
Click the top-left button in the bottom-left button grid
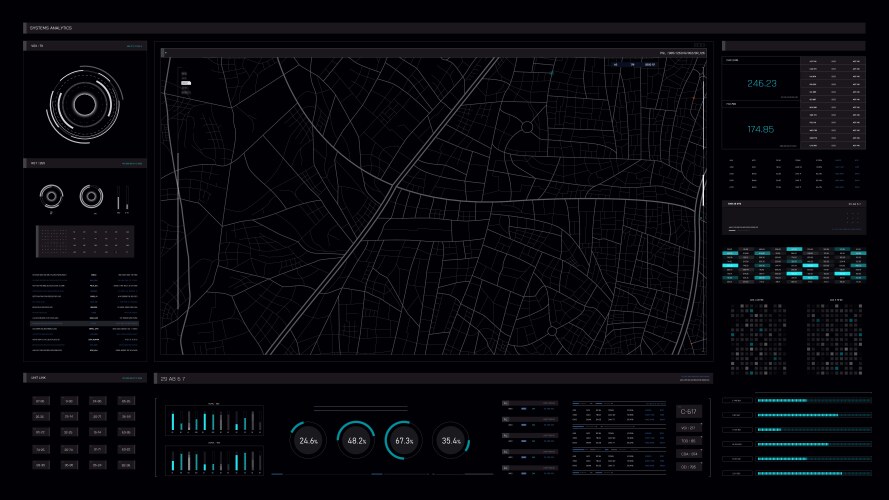pyautogui.click(x=40, y=401)
